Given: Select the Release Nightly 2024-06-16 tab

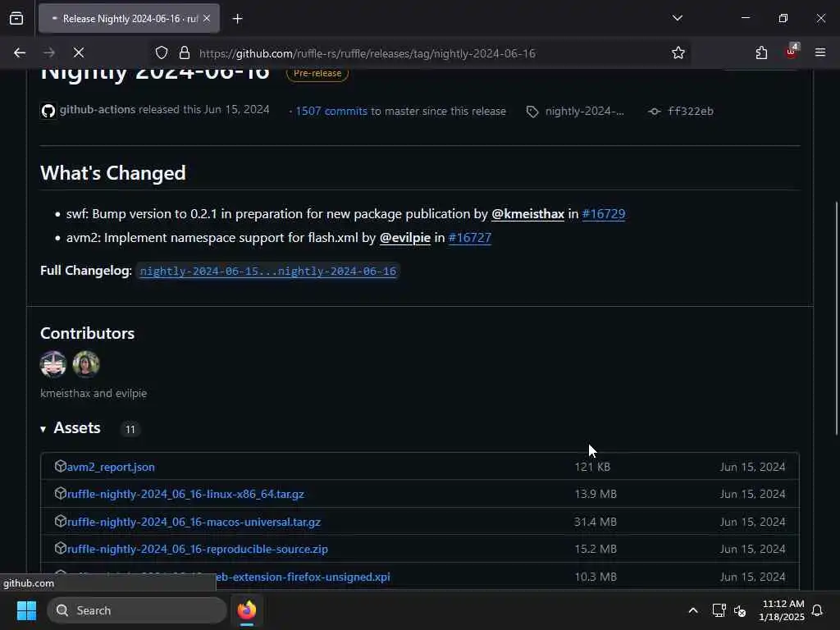Looking at the screenshot, I should click(x=130, y=19).
